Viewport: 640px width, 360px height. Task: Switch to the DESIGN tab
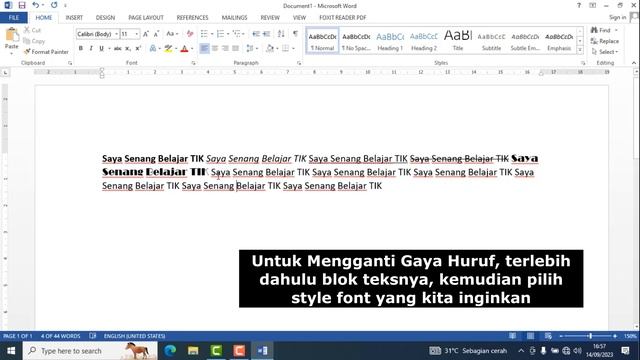(105, 18)
